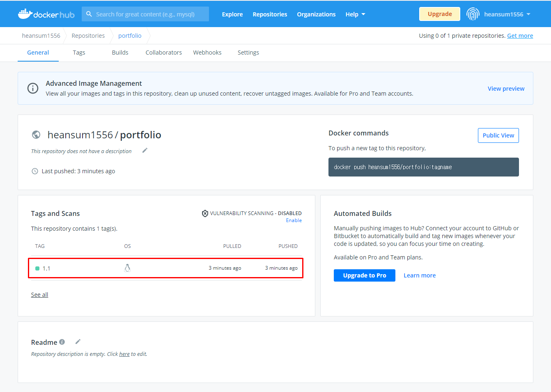The width and height of the screenshot is (551, 392).
Task: Expand the Help dropdown menu
Action: coord(355,14)
